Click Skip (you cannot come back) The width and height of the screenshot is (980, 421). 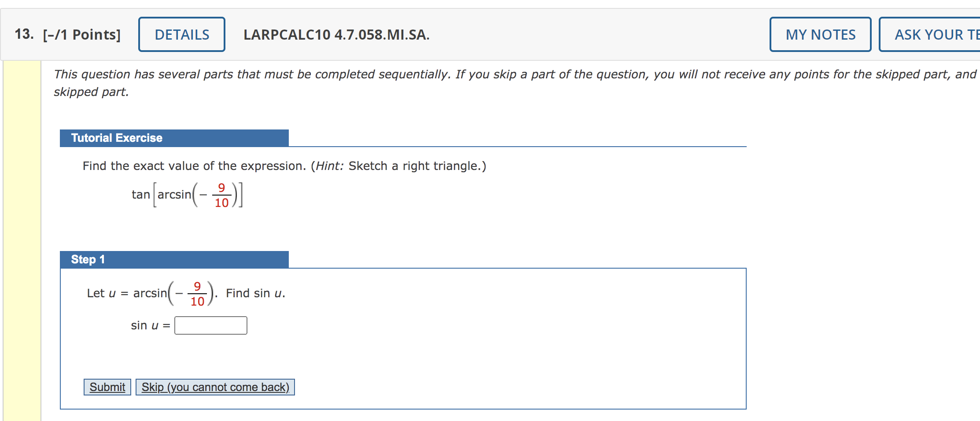click(215, 387)
